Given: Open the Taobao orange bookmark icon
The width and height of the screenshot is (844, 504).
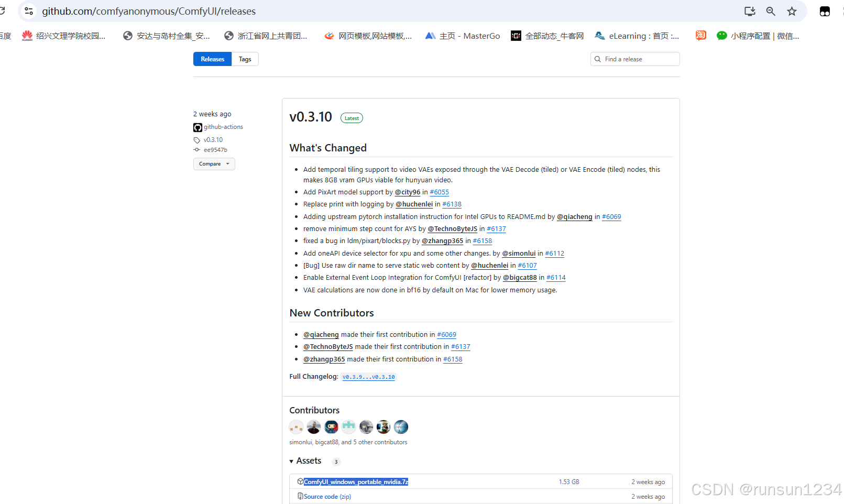Looking at the screenshot, I should click(700, 35).
